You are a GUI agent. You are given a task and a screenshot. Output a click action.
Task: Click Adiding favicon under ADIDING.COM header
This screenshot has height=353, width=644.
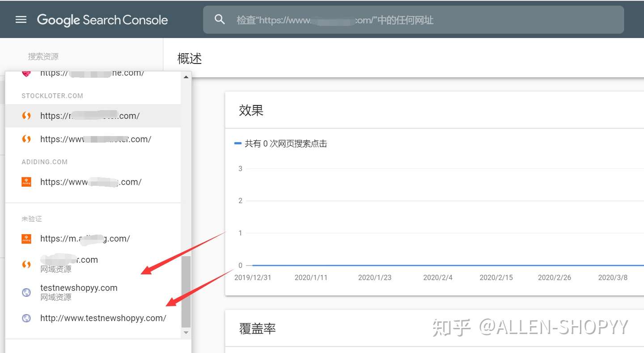[x=26, y=182]
